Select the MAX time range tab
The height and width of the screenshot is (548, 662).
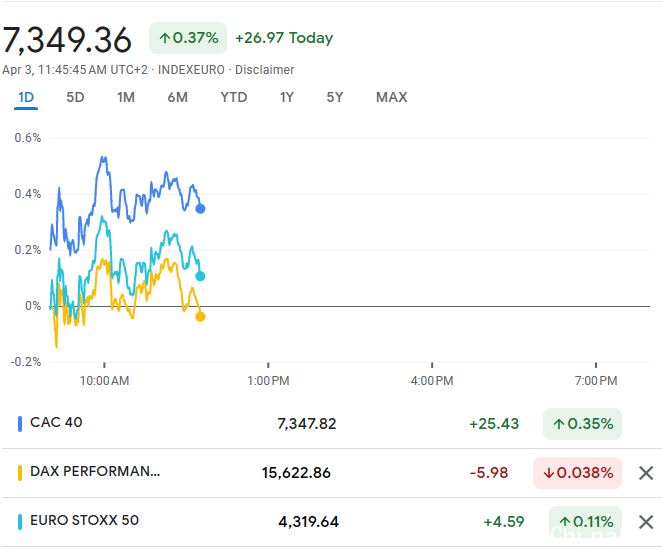tap(391, 98)
